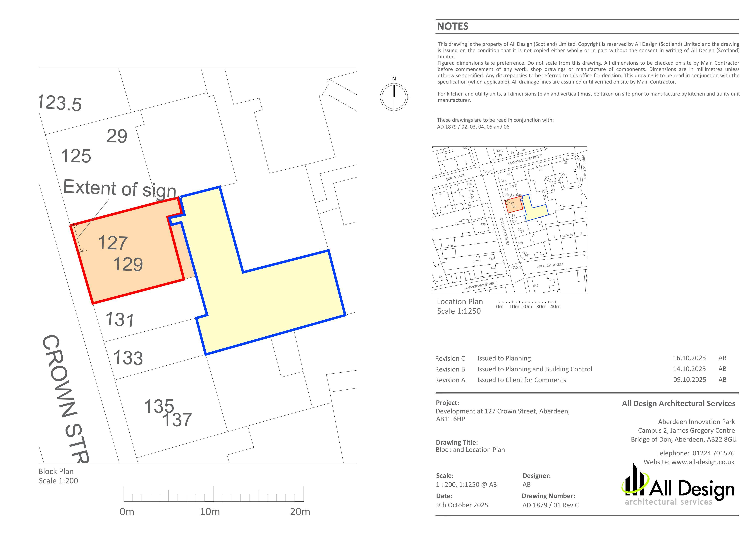756x535 pixels.
Task: Select the 'Revision B' row label
Action: 450,369
